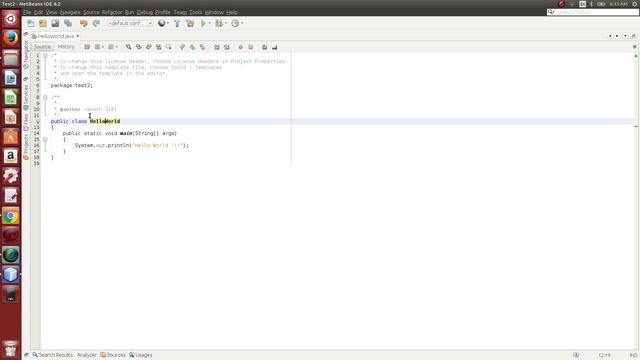Viewport: 640px width, 360px height.
Task: Click Find Previous Occurrence icon
Action: (x=139, y=47)
